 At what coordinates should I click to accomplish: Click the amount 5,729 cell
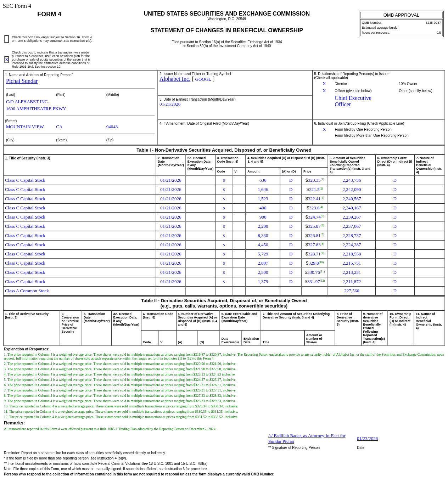pos(263,254)
